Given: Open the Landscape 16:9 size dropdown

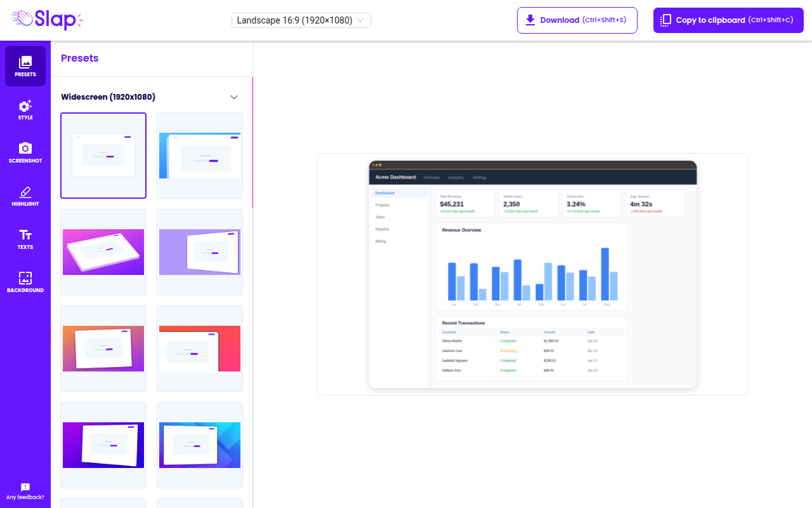Looking at the screenshot, I should [301, 20].
